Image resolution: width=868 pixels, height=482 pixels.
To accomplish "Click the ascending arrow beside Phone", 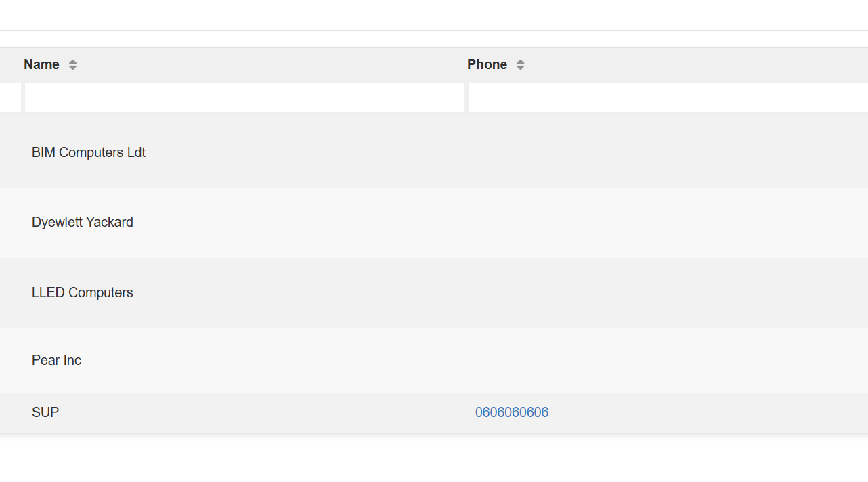I will coord(520,61).
